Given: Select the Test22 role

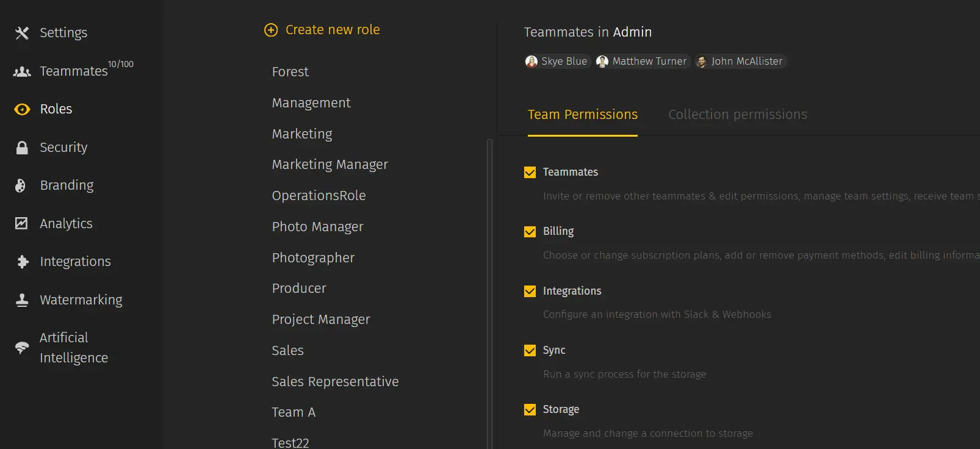Looking at the screenshot, I should pos(290,443).
